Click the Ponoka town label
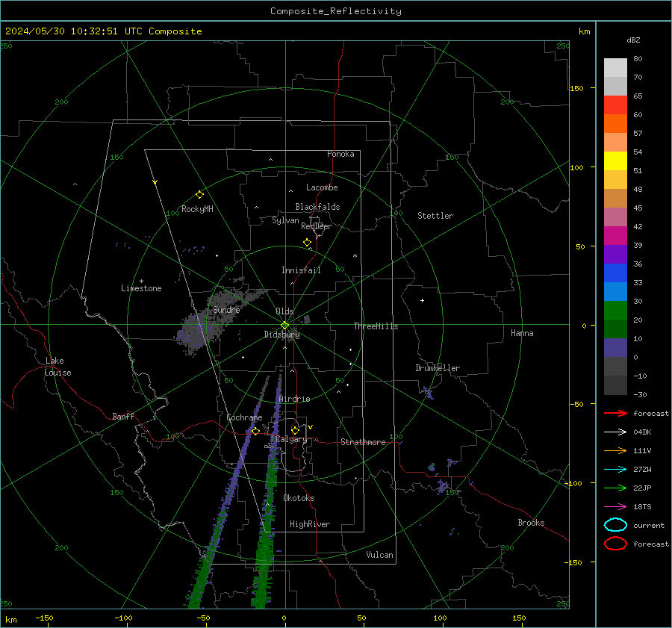The width and height of the screenshot is (672, 628). coord(340,154)
